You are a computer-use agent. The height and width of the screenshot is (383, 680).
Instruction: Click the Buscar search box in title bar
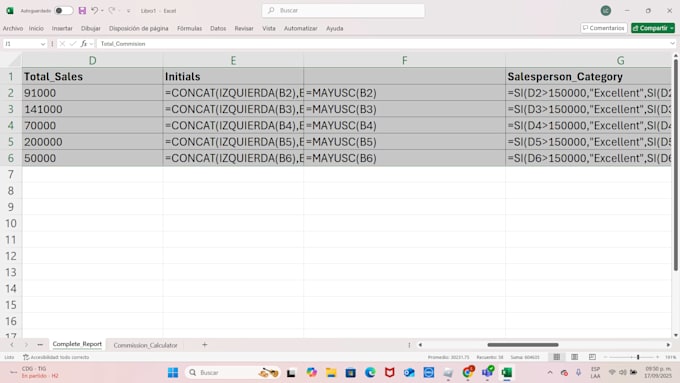point(343,10)
